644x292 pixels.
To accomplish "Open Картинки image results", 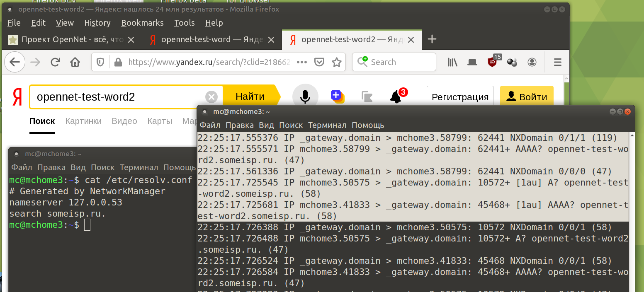I will 83,121.
